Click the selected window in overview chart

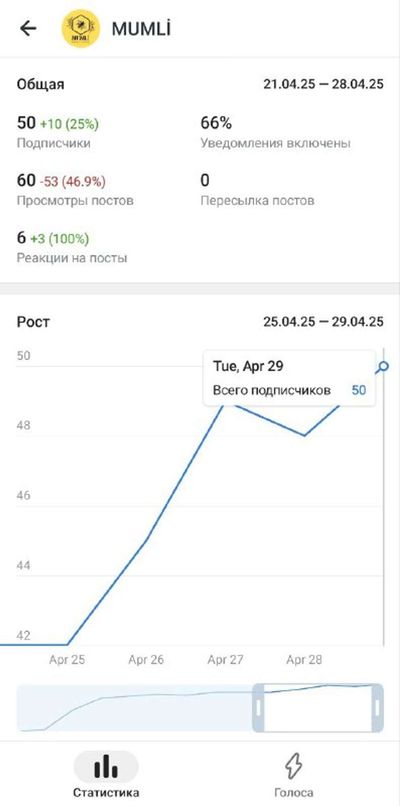click(318, 708)
